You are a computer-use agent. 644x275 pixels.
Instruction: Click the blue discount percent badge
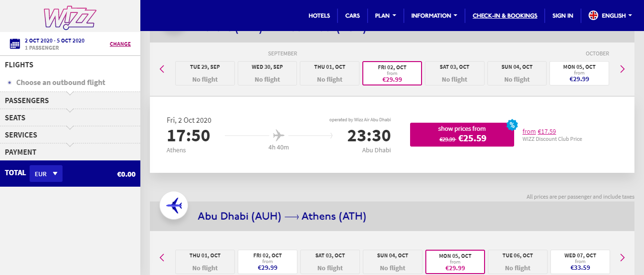[512, 125]
